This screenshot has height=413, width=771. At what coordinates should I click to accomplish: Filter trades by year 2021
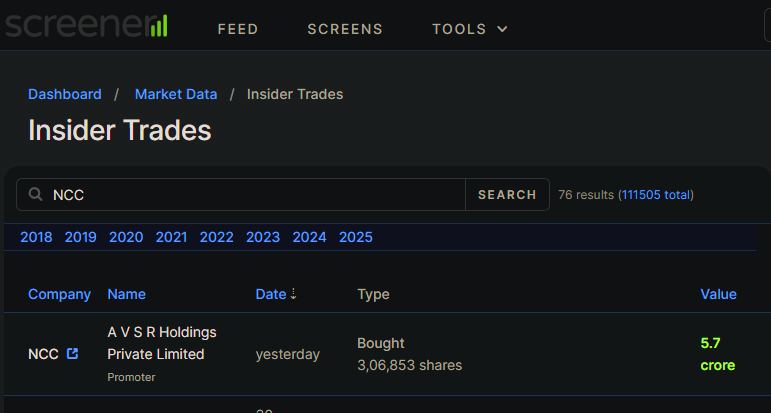171,237
